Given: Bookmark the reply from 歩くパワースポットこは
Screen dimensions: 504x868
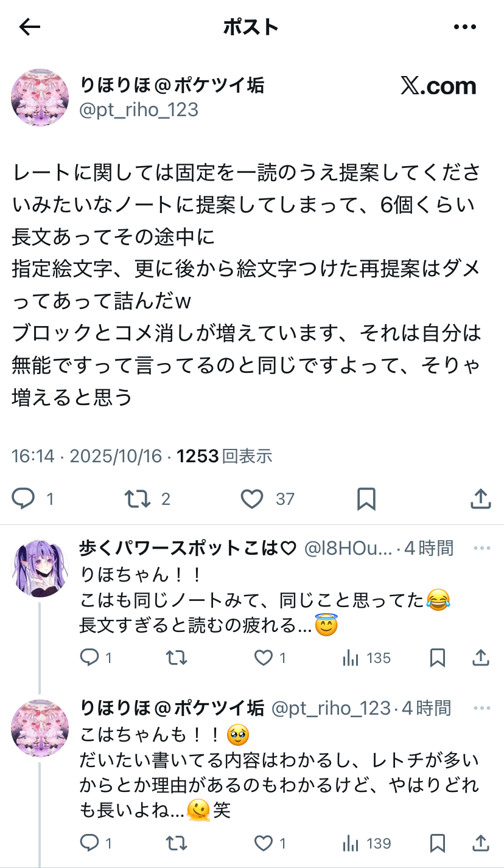Looking at the screenshot, I should tap(438, 658).
